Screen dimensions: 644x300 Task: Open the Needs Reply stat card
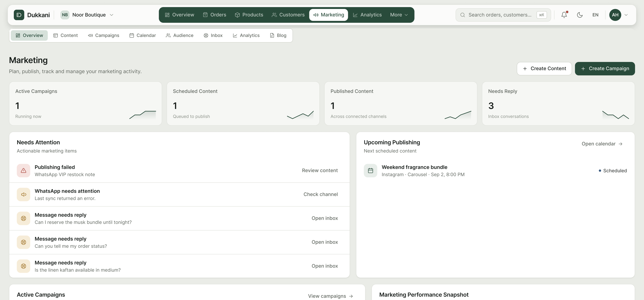click(558, 104)
